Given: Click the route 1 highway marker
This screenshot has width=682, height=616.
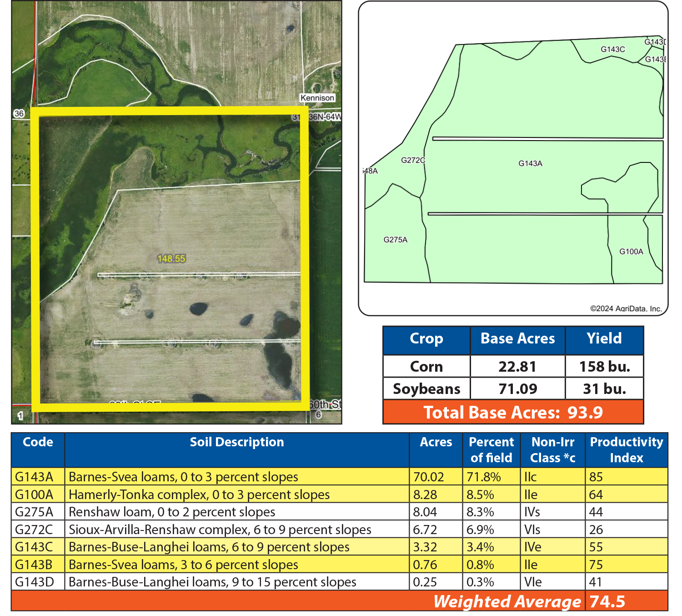Looking at the screenshot, I should click(x=20, y=415).
